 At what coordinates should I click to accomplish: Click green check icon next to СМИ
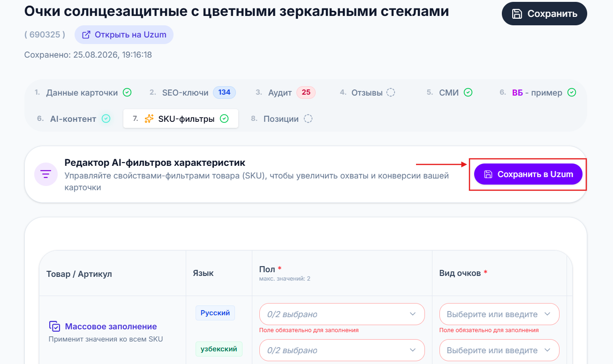click(468, 93)
